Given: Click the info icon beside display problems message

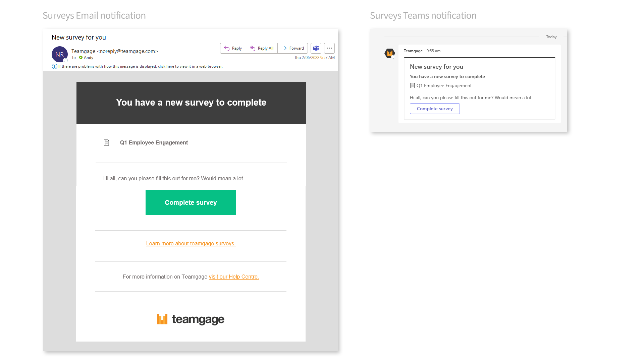Looking at the screenshot, I should [54, 66].
